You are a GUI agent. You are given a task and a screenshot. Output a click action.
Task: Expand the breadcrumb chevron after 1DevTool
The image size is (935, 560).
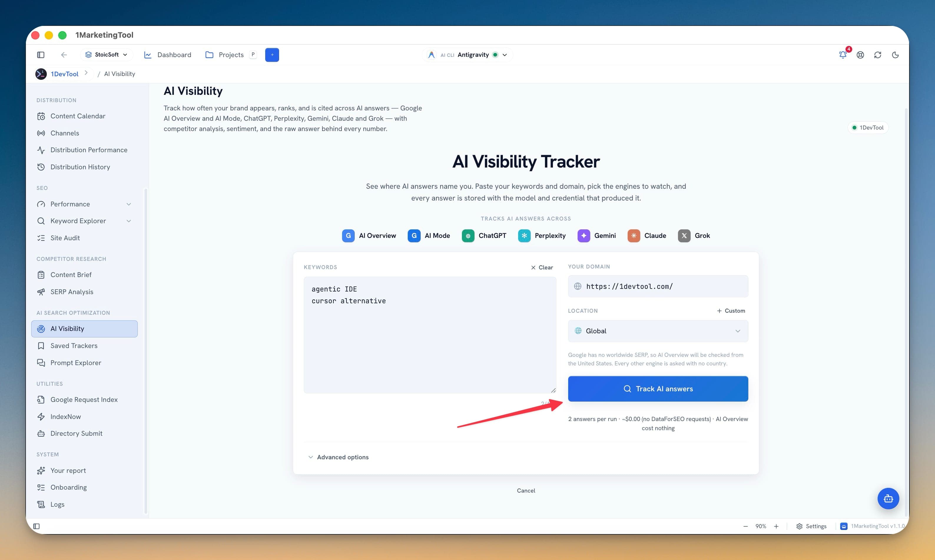coord(86,73)
